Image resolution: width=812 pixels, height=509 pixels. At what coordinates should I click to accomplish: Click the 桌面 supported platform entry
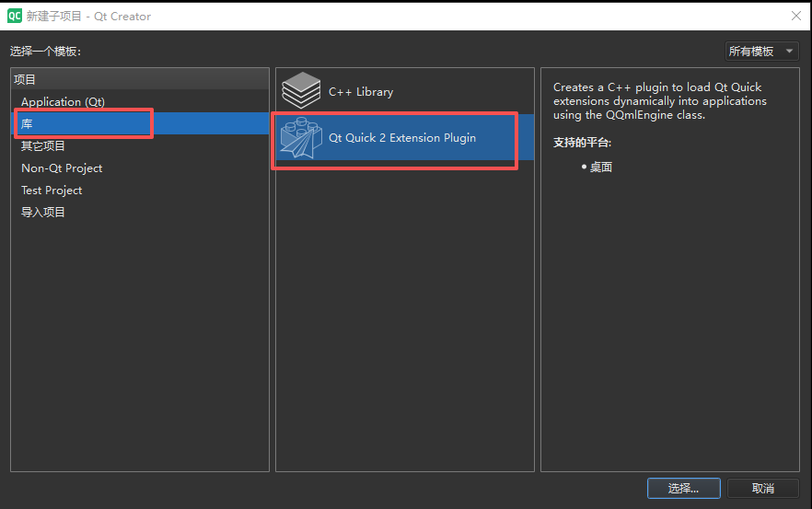[x=600, y=167]
